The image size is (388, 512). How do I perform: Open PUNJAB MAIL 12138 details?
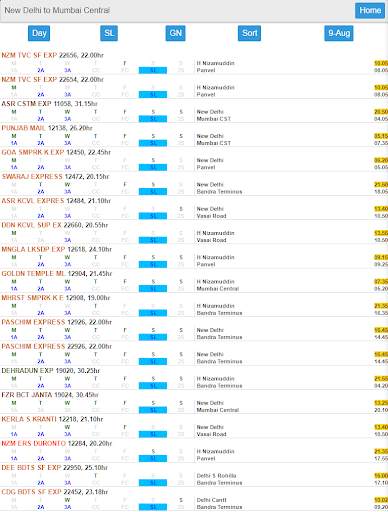pyautogui.click(x=47, y=128)
